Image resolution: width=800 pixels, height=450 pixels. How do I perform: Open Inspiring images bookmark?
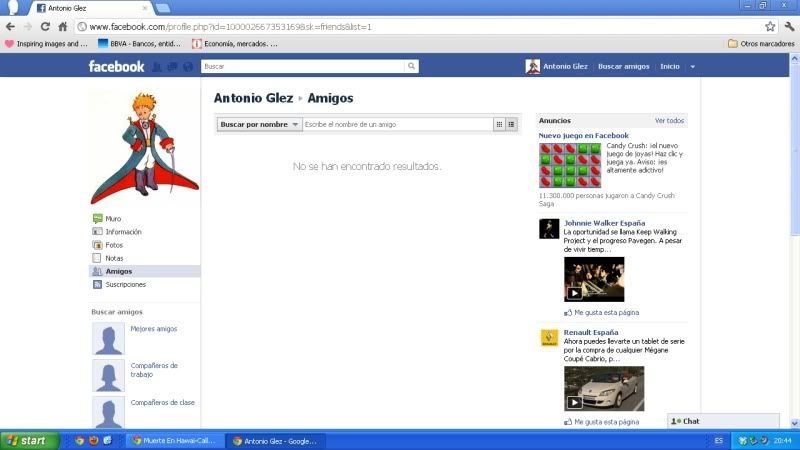pos(46,44)
